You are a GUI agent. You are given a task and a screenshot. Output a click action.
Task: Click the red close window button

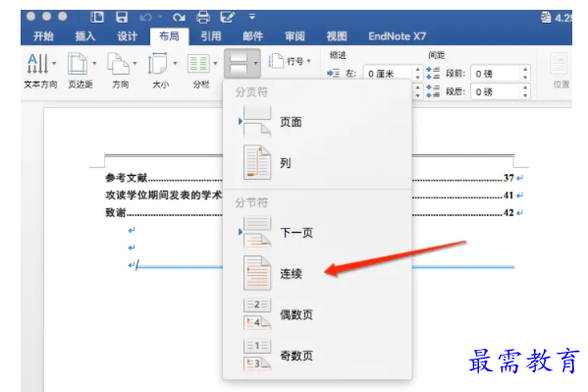coord(30,16)
